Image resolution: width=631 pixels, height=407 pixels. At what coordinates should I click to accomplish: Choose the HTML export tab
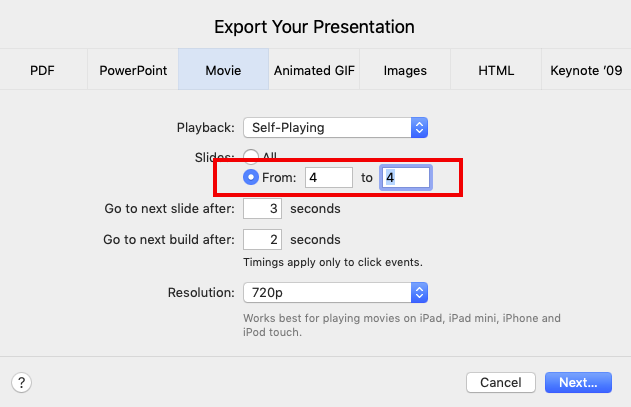point(496,71)
